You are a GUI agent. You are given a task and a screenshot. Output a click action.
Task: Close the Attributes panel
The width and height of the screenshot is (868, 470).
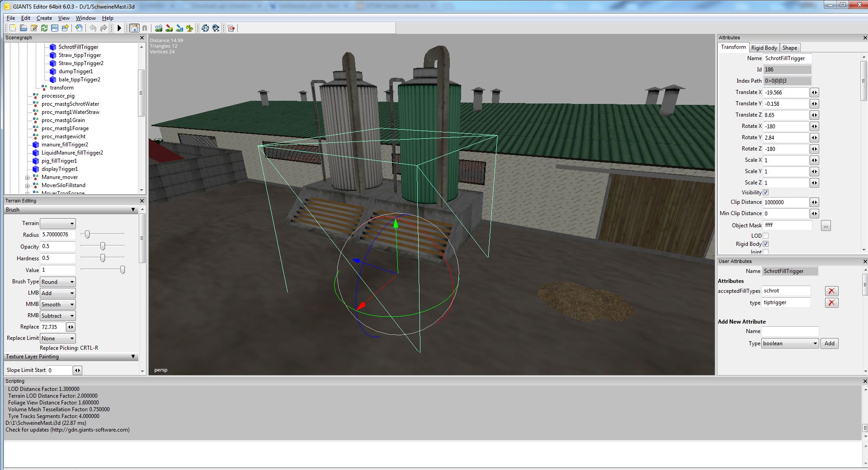865,38
